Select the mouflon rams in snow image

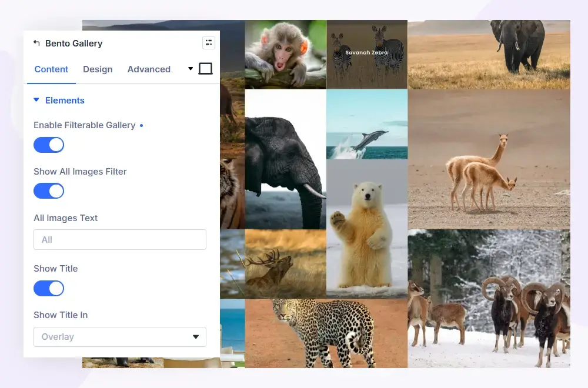(489, 299)
